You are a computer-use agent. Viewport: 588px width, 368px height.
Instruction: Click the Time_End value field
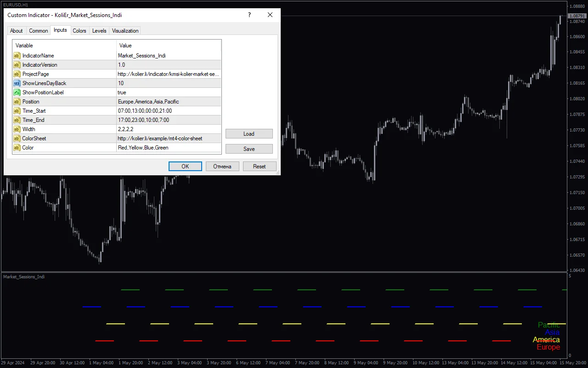point(147,120)
